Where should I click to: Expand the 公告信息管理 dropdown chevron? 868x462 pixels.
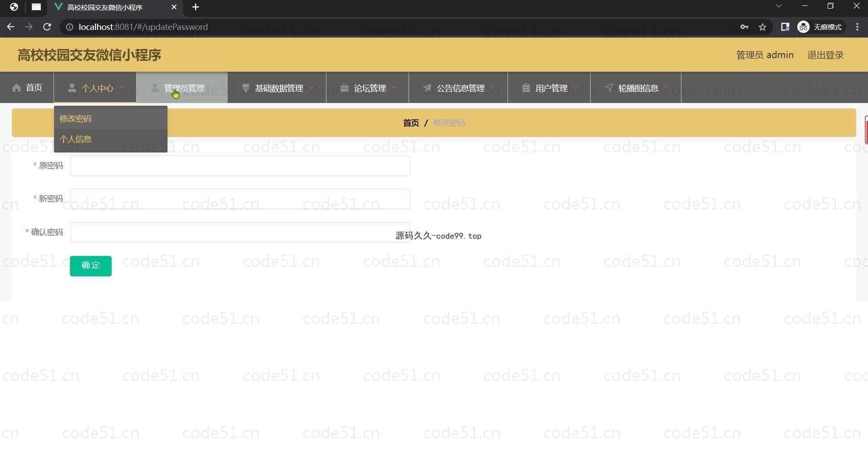pos(493,88)
